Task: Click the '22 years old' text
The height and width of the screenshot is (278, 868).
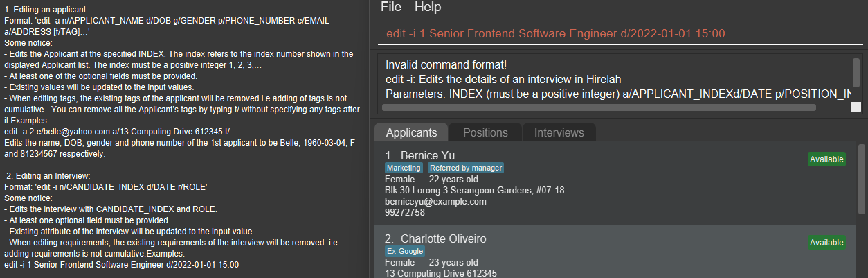Action: (x=453, y=179)
